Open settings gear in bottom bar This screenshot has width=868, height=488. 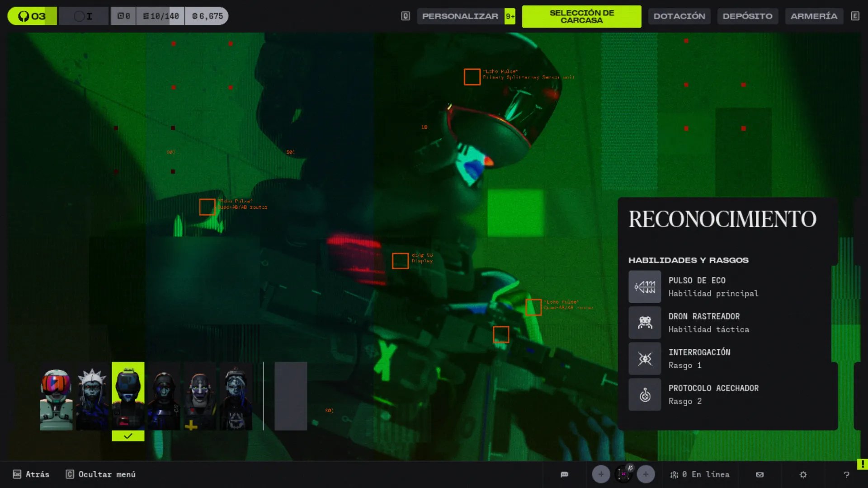803,474
